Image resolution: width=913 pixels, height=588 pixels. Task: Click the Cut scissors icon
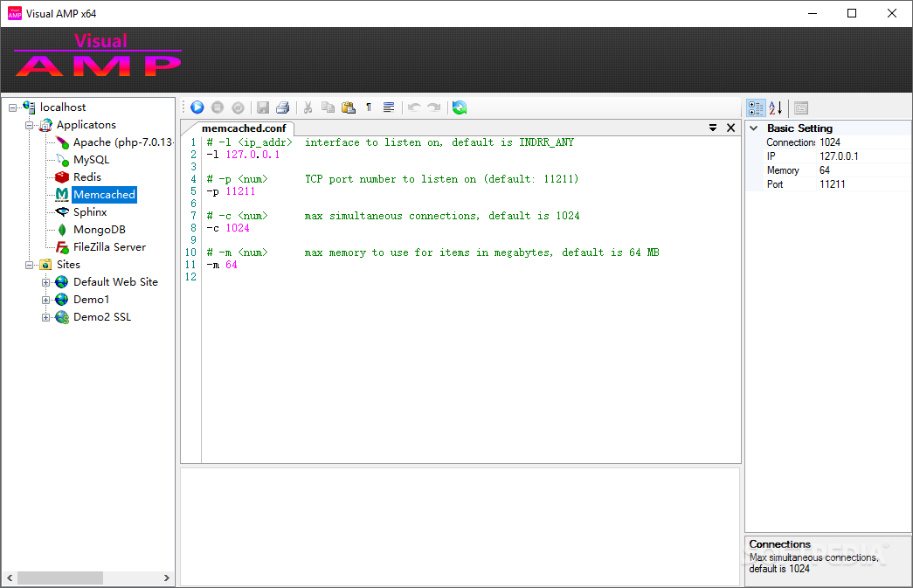(x=308, y=107)
